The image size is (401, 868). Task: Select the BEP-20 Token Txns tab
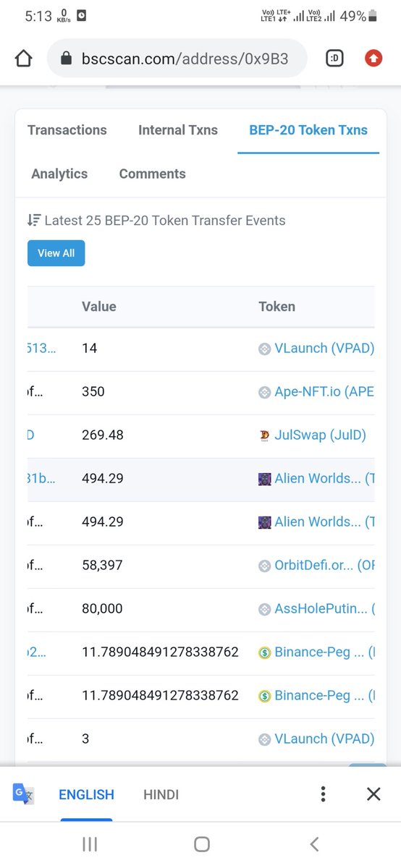pos(308,130)
